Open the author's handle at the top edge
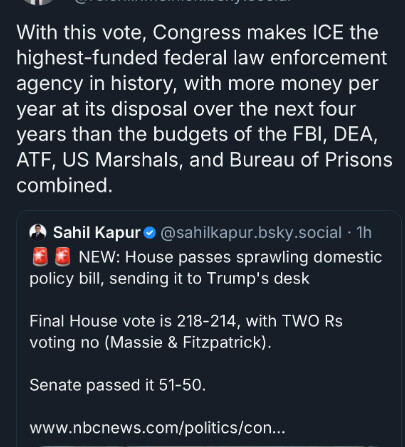 pyautogui.click(x=182, y=1)
